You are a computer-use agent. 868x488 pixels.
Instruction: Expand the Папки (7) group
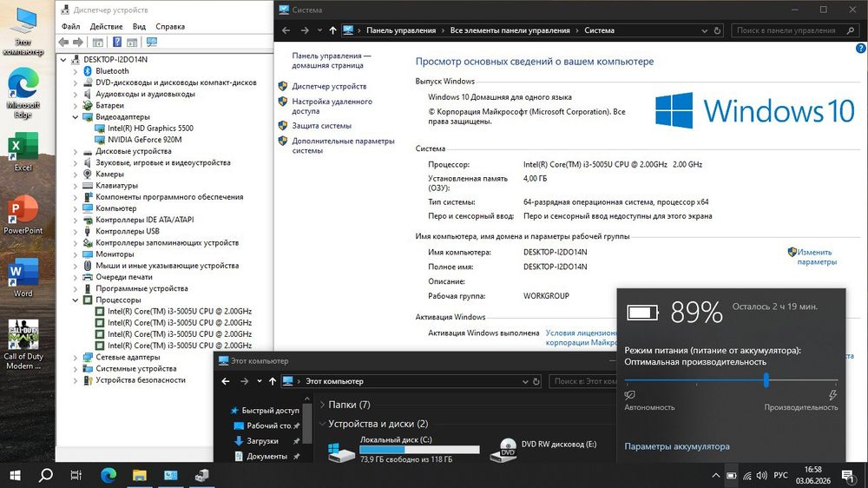(x=322, y=405)
